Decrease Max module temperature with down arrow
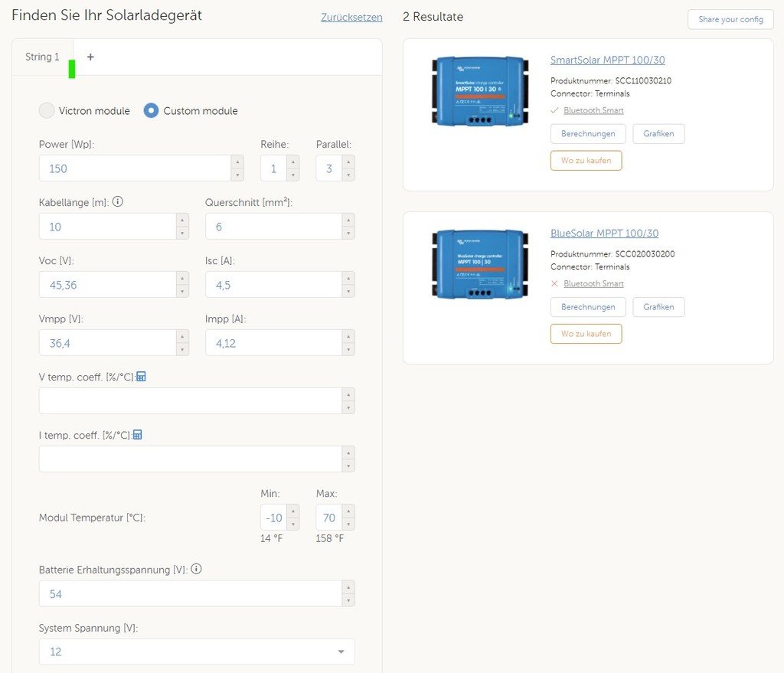 (x=348, y=524)
